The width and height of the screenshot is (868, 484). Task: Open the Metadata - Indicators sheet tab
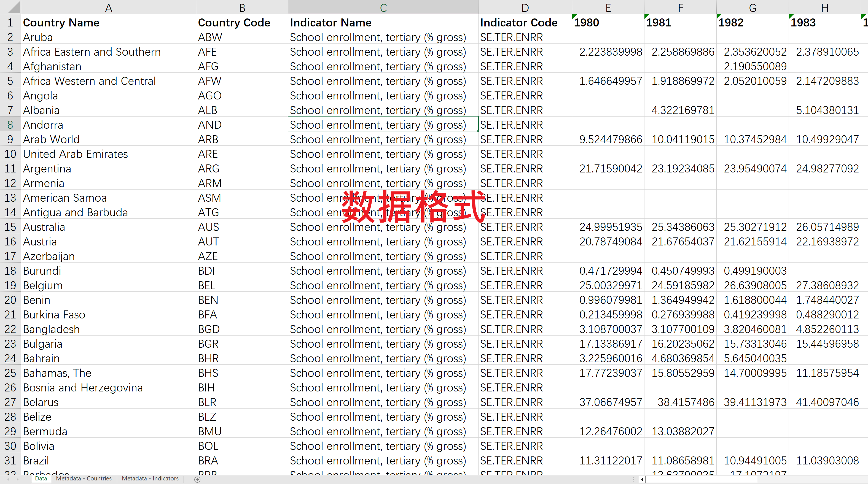click(150, 478)
